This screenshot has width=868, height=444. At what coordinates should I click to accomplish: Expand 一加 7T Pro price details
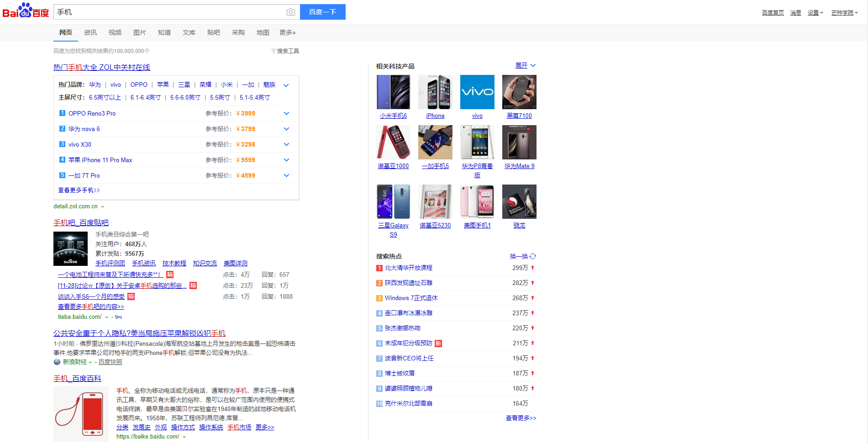coord(286,175)
